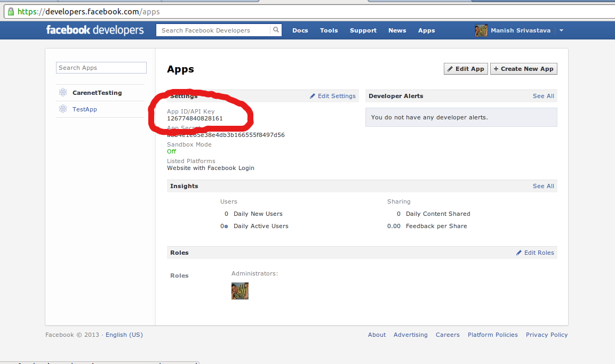Click the Developer Alerts heading
Viewport: 615px width, 364px height.
click(x=396, y=96)
